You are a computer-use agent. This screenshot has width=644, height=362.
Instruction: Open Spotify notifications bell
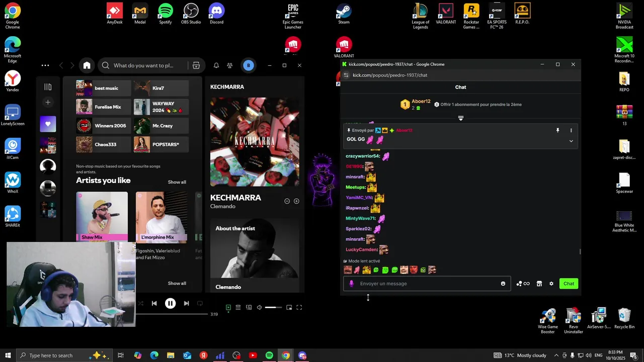[x=216, y=65]
